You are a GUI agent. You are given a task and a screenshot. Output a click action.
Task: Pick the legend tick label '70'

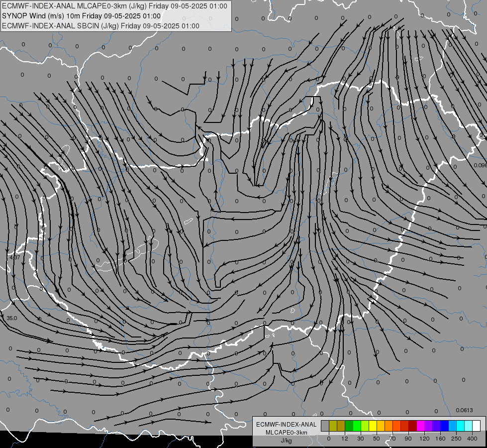coord(392,439)
